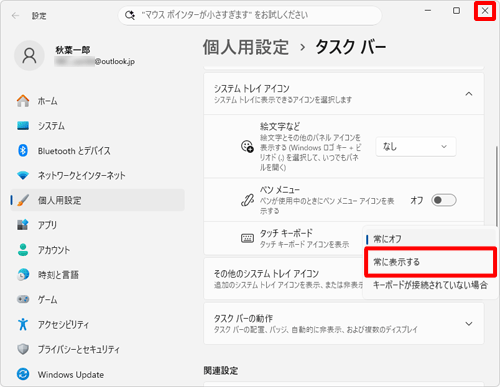Click the ゲーム controller icon
The height and width of the screenshot is (387, 500).
(x=23, y=299)
